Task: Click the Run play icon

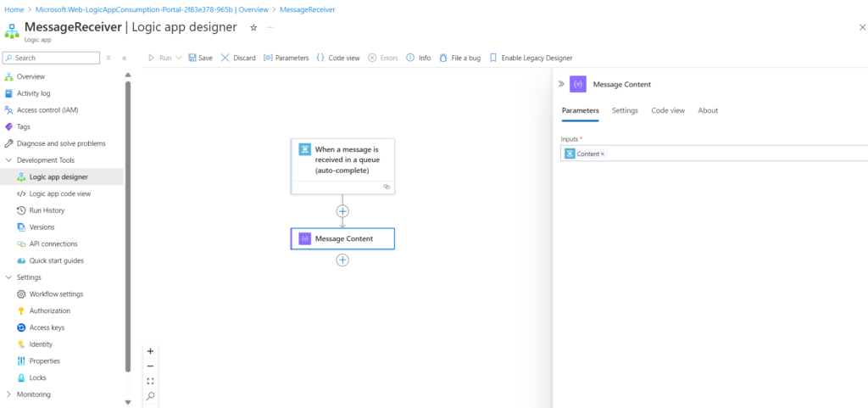Action: point(151,58)
